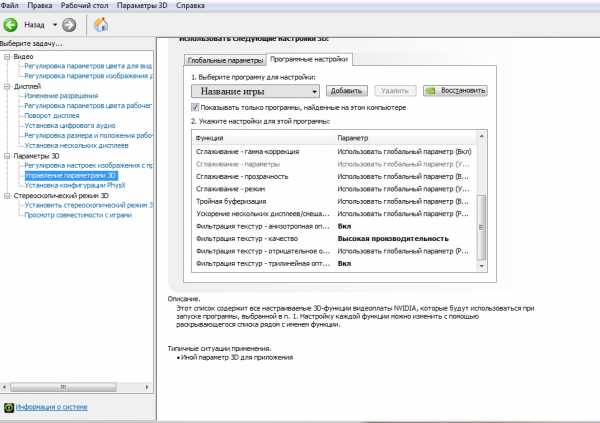The height and width of the screenshot is (423, 600).
Task: Select the Сглаживание - гамма-коррекция row
Action: pyautogui.click(x=334, y=152)
